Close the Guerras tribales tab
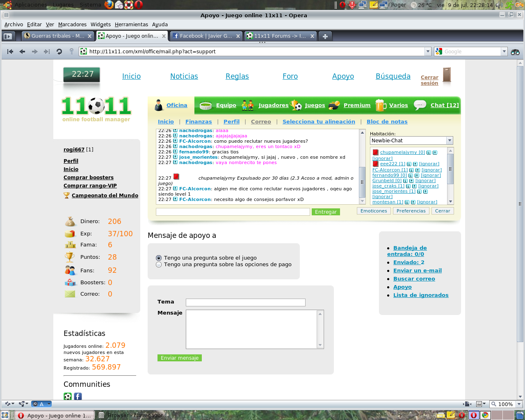The width and height of the screenshot is (525, 420). pos(89,36)
